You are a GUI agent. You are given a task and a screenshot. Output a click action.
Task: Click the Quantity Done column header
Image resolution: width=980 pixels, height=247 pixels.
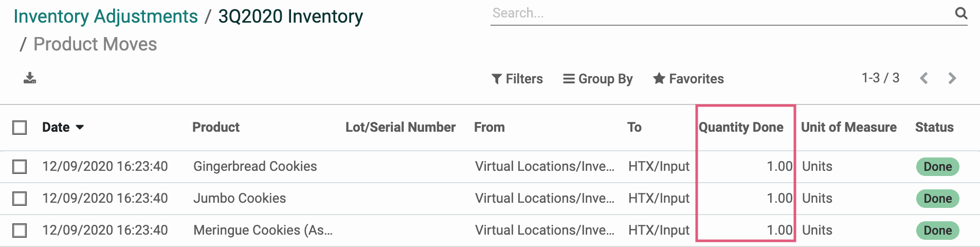pyautogui.click(x=741, y=127)
